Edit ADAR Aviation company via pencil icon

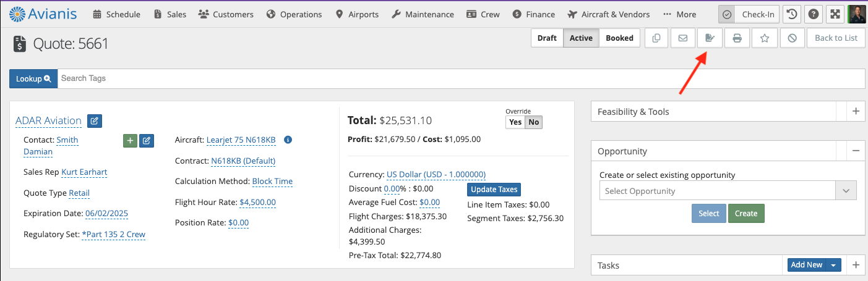point(95,121)
